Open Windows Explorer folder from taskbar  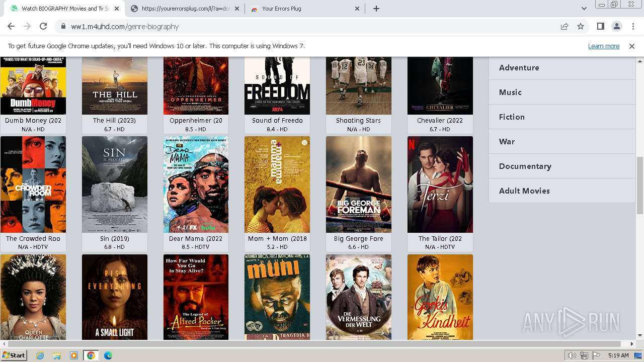pyautogui.click(x=57, y=355)
